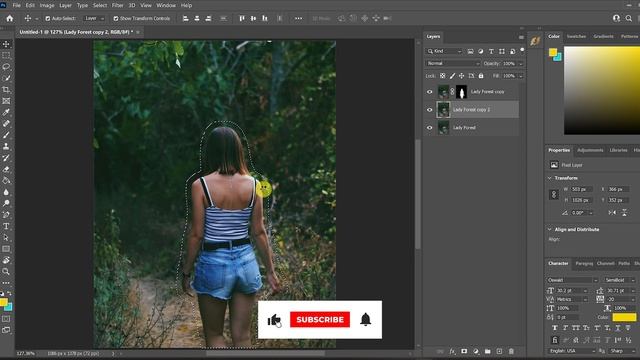Click foreground color swatch in Color panel
The height and width of the screenshot is (360, 640).
553,52
